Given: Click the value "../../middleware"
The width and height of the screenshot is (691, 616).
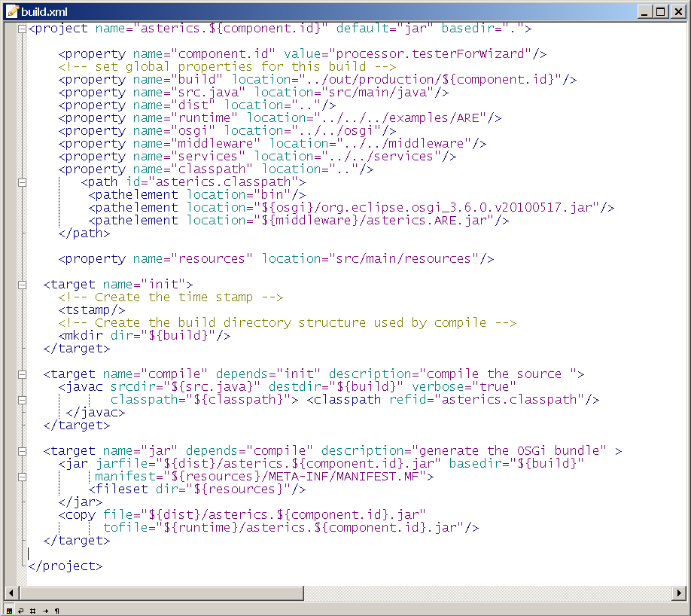Looking at the screenshot, I should pyautogui.click(x=404, y=143).
